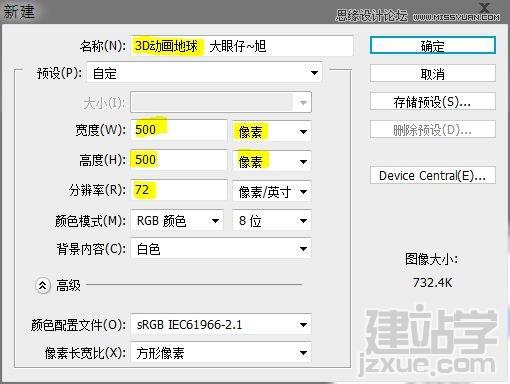Open the 颜色模式 dropdown showing RGB 颜色
Image resolution: width=510 pixels, height=384 pixels.
click(177, 220)
